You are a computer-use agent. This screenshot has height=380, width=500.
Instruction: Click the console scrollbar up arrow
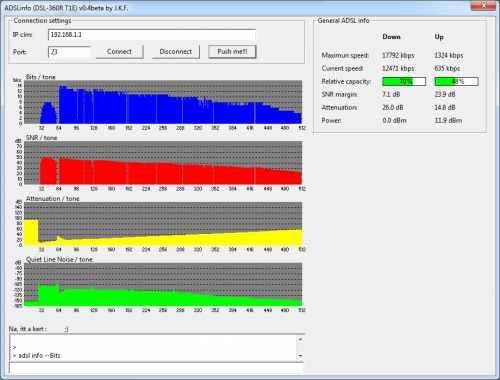[300, 339]
